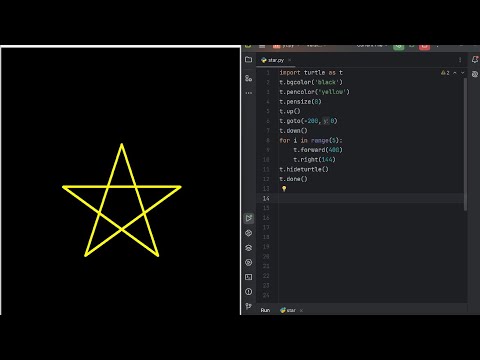The height and width of the screenshot is (360, 480).
Task: Click line number 14 in gutter
Action: (266, 198)
